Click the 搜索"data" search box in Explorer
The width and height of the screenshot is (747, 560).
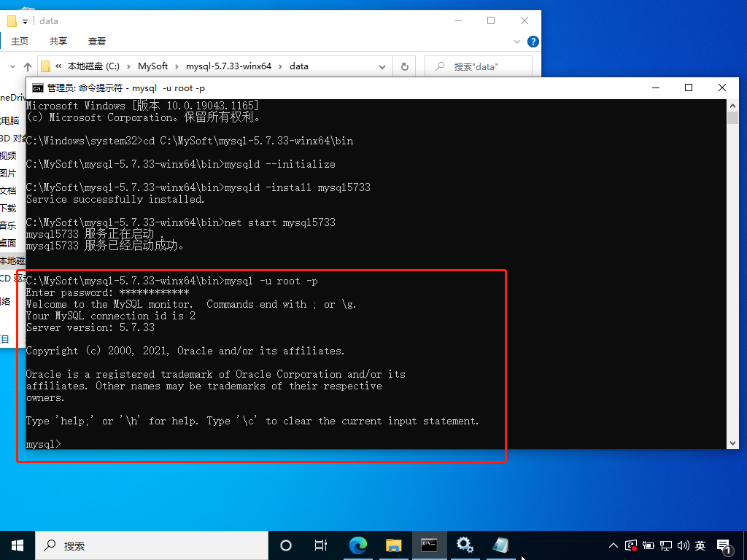pyautogui.click(x=479, y=66)
